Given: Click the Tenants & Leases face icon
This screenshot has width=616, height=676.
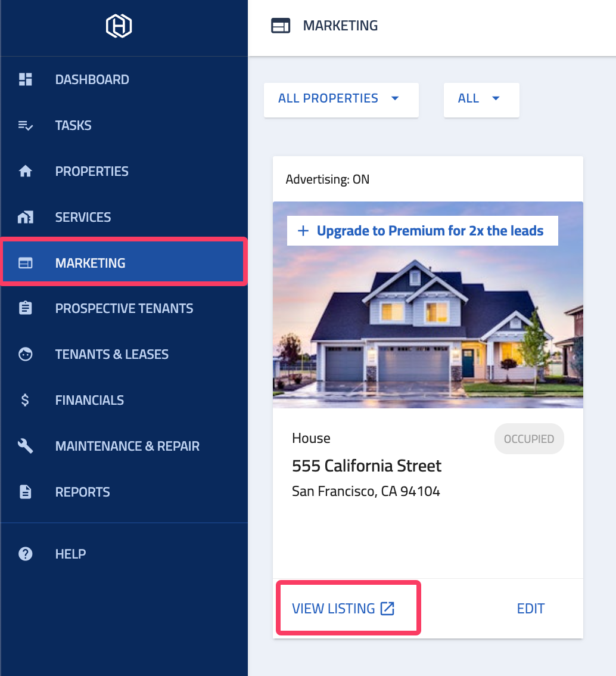Looking at the screenshot, I should pos(26,354).
